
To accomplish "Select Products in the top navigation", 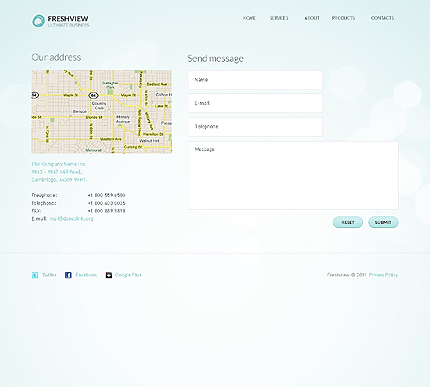I will (x=343, y=18).
